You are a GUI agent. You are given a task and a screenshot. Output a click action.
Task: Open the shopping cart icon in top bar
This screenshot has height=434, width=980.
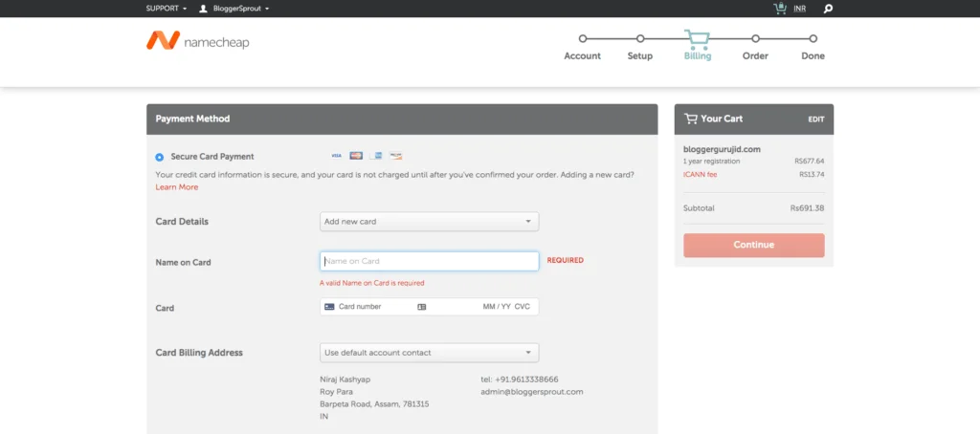pos(780,9)
